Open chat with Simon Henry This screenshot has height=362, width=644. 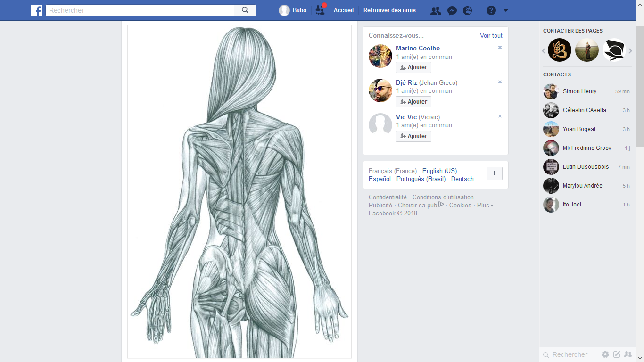(x=579, y=91)
